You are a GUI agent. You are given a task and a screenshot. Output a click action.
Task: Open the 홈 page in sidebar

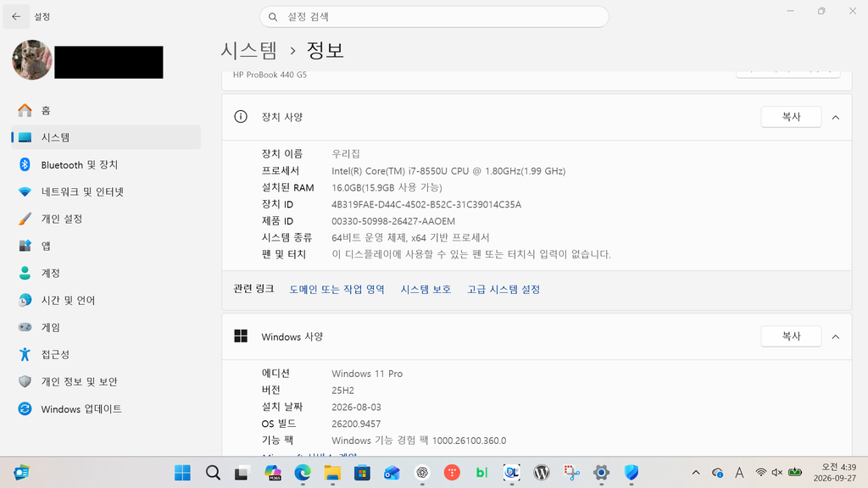106,110
